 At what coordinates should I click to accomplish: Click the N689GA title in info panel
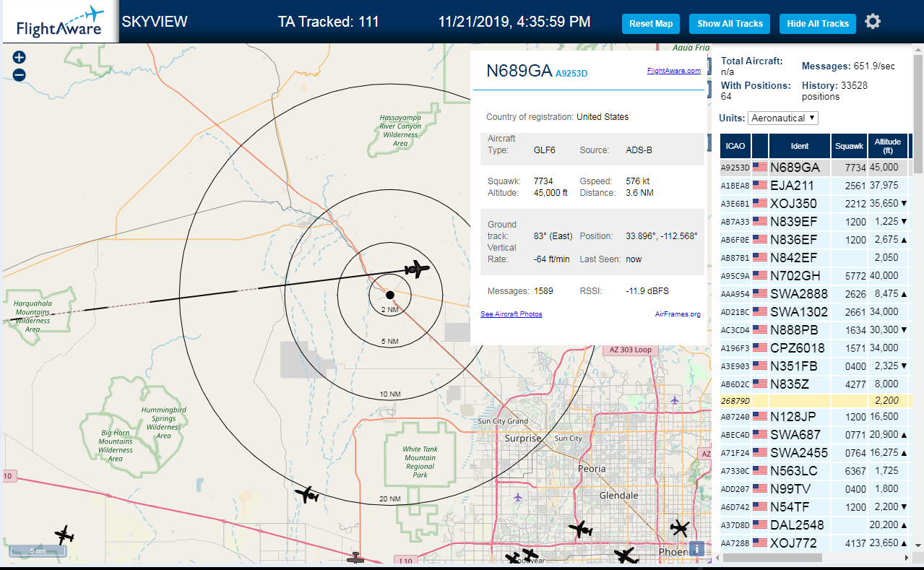tap(519, 71)
